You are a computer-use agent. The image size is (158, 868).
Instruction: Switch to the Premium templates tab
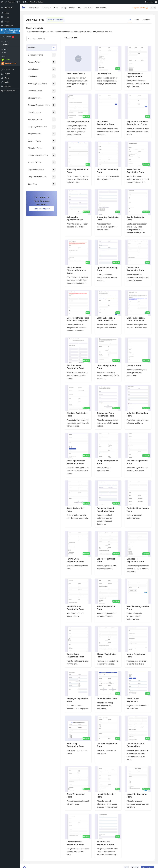click(147, 20)
